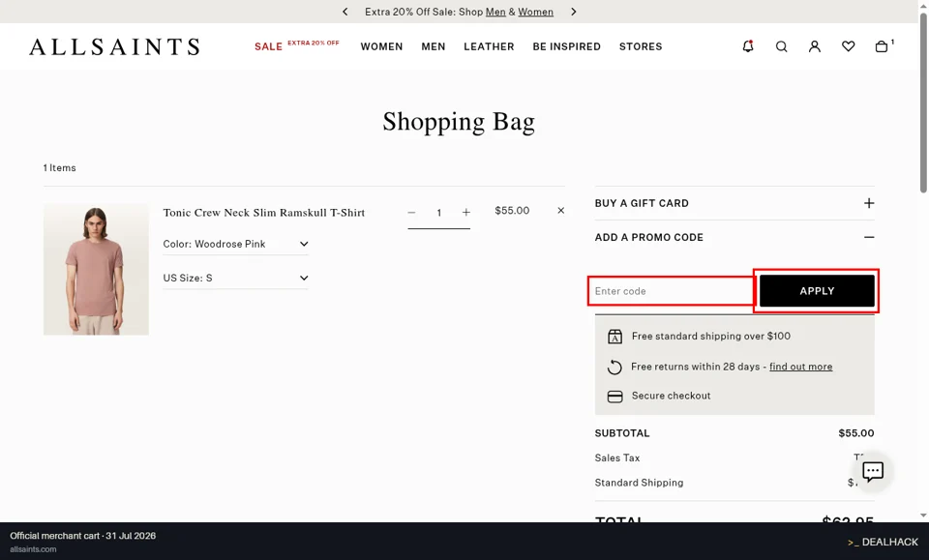
Task: Click the SUBTOTAL amount $55.00
Action: point(856,433)
